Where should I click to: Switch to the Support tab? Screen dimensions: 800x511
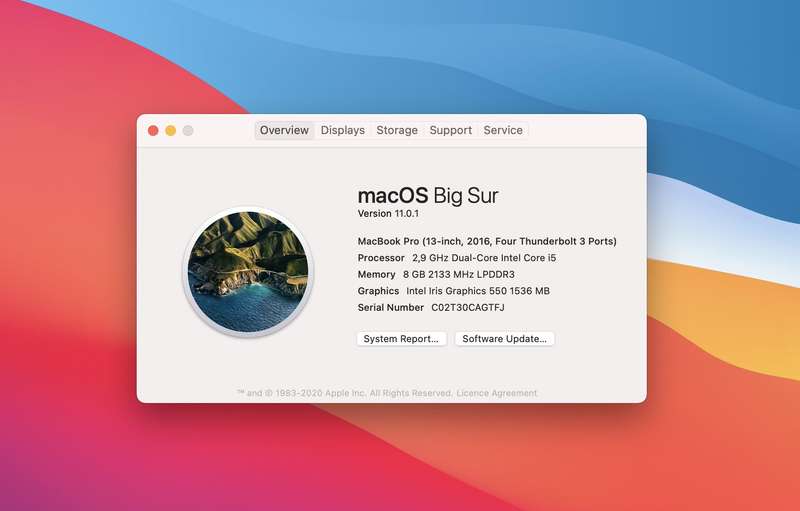coord(451,131)
